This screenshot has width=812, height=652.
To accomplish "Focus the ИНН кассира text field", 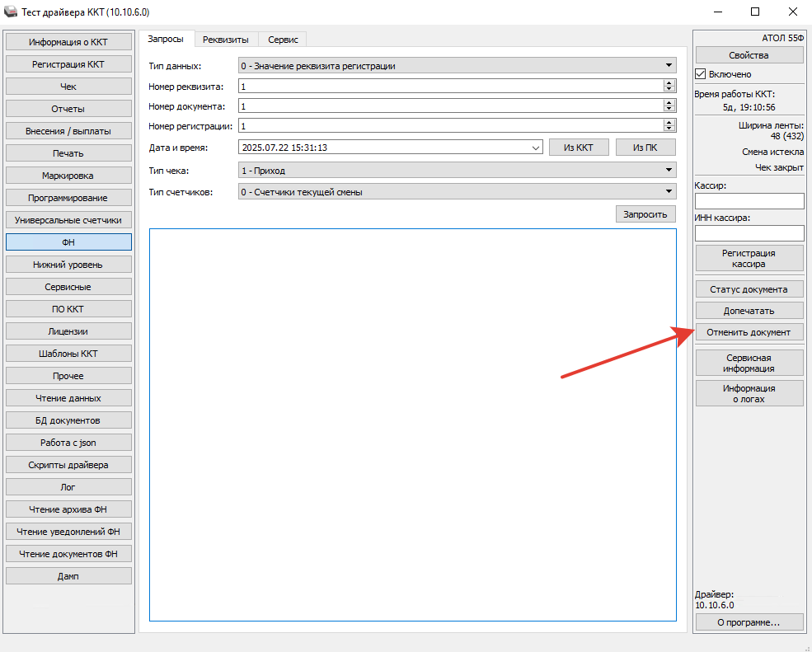I will 749,233.
